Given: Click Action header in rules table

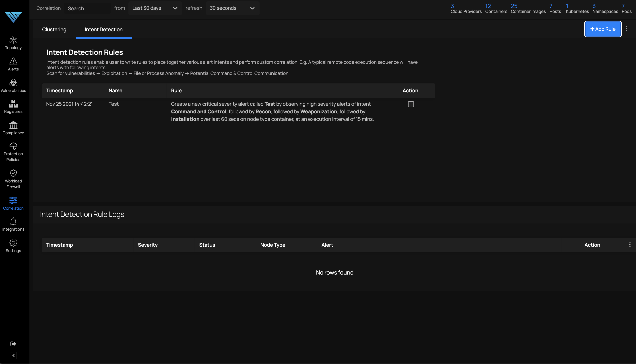Looking at the screenshot, I should click(410, 91).
